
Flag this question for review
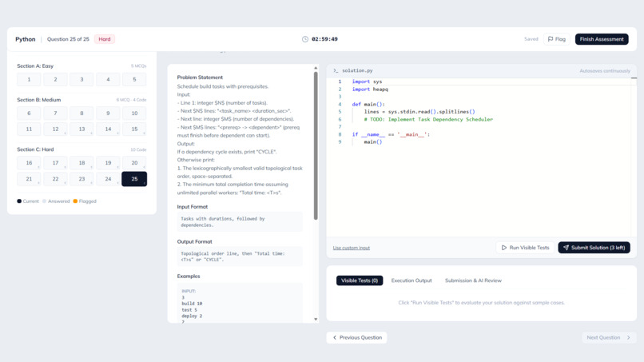click(557, 39)
